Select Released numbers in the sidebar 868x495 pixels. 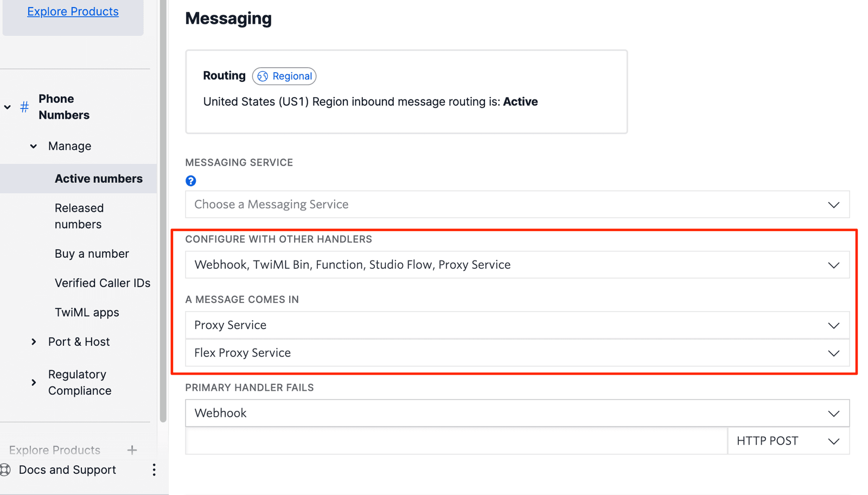click(79, 216)
